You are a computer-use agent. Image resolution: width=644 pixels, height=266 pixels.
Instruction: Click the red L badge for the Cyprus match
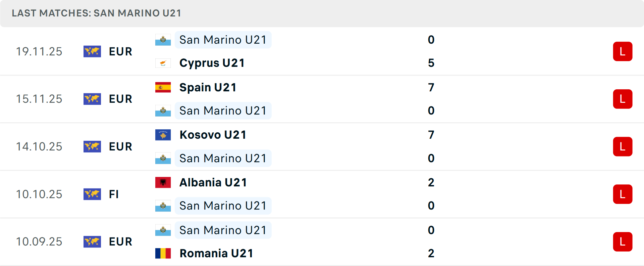623,51
